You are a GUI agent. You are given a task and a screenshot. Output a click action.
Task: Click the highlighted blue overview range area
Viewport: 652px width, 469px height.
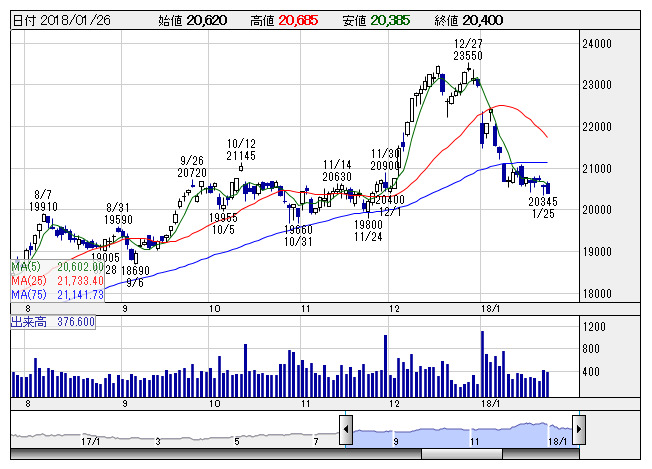[x=462, y=436]
